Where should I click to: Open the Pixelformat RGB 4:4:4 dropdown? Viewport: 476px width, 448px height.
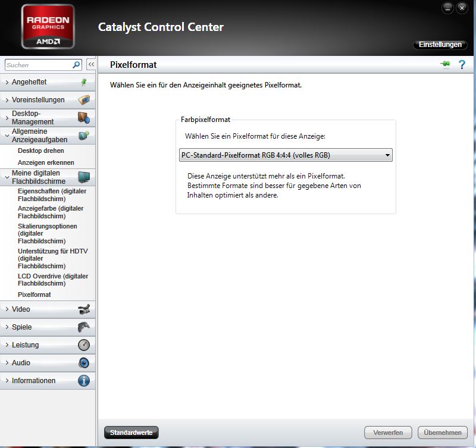pos(286,155)
